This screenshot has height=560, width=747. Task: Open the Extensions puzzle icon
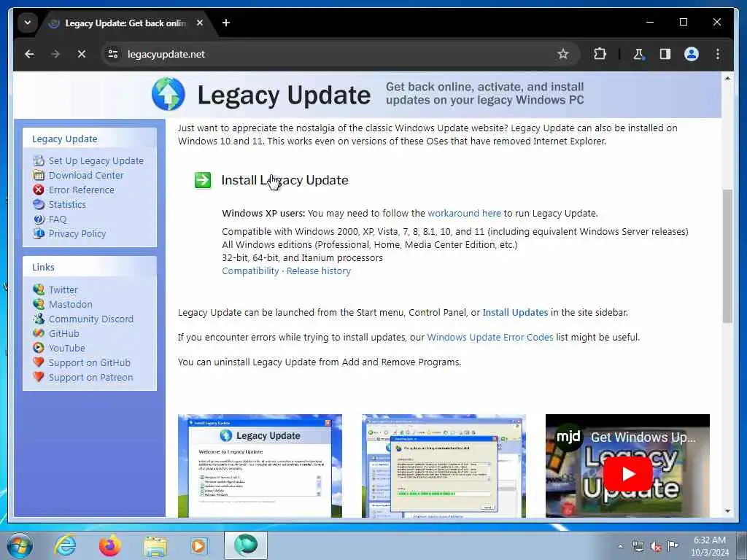(x=600, y=54)
